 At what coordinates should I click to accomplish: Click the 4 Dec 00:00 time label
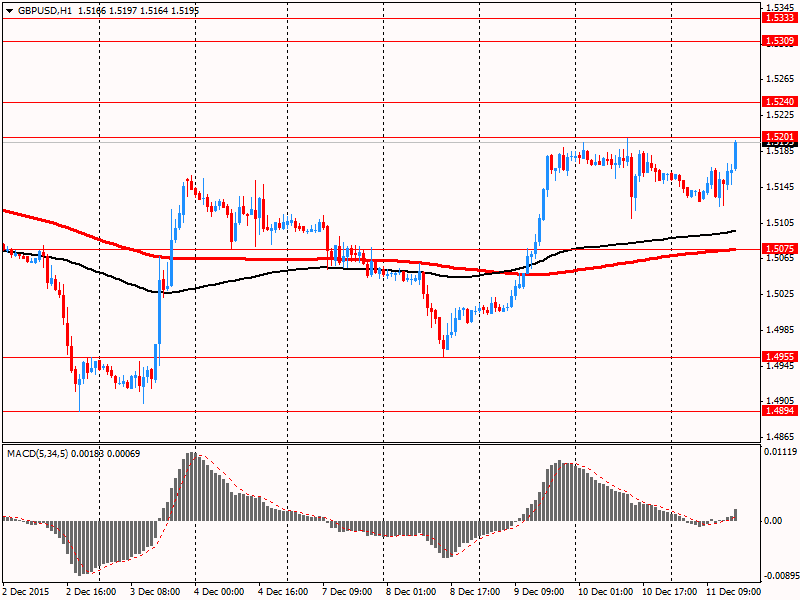click(x=219, y=592)
